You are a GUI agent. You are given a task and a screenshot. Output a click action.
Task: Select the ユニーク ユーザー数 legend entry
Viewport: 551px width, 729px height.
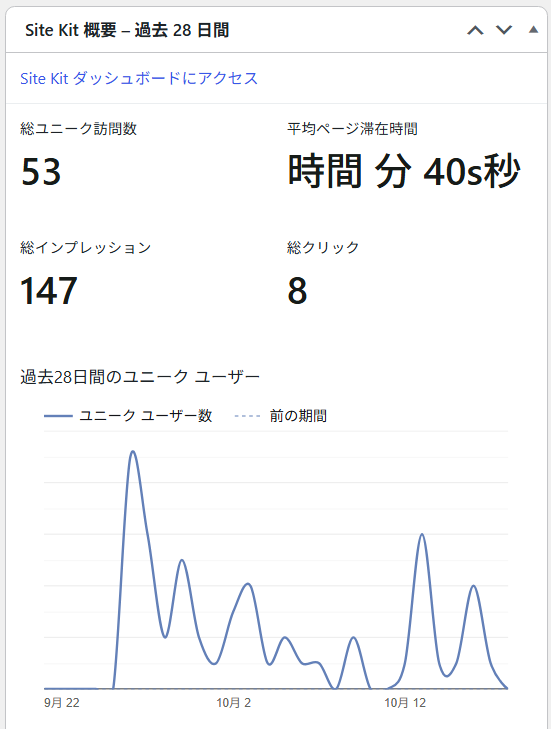tap(128, 416)
